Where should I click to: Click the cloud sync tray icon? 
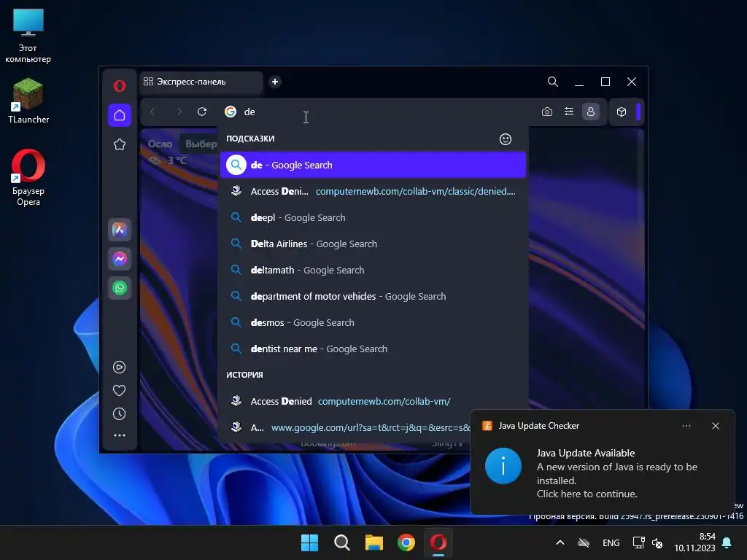(x=584, y=542)
